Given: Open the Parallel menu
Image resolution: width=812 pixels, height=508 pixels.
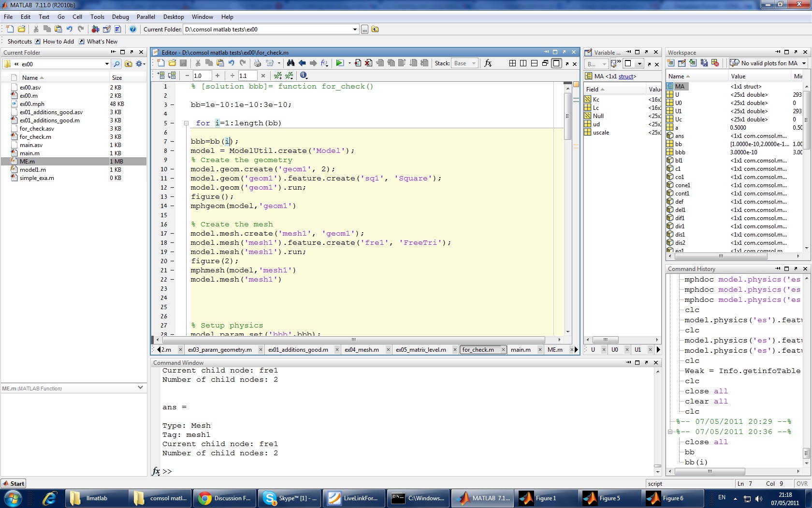Looking at the screenshot, I should click(145, 17).
